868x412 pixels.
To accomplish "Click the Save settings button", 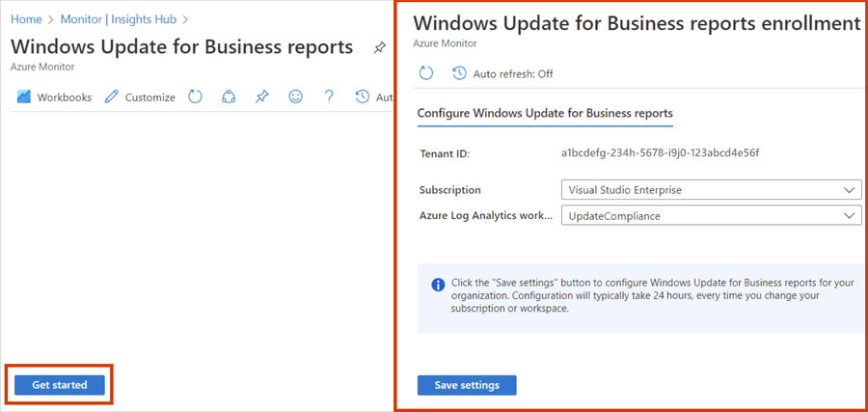I will (x=467, y=385).
